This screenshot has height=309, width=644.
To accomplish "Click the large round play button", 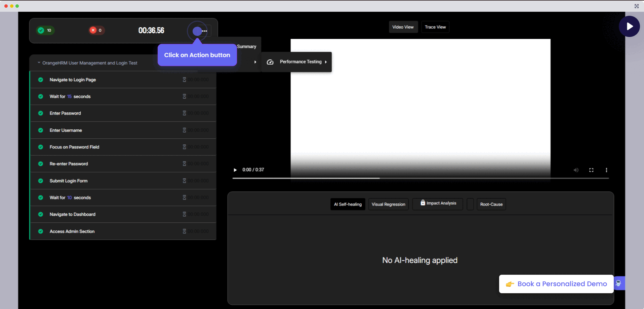I will tap(629, 27).
